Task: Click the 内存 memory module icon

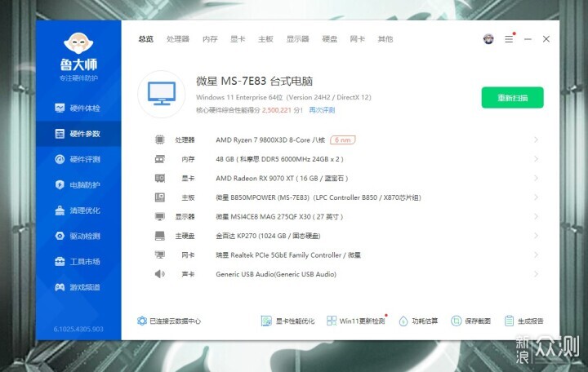Action: coord(160,159)
